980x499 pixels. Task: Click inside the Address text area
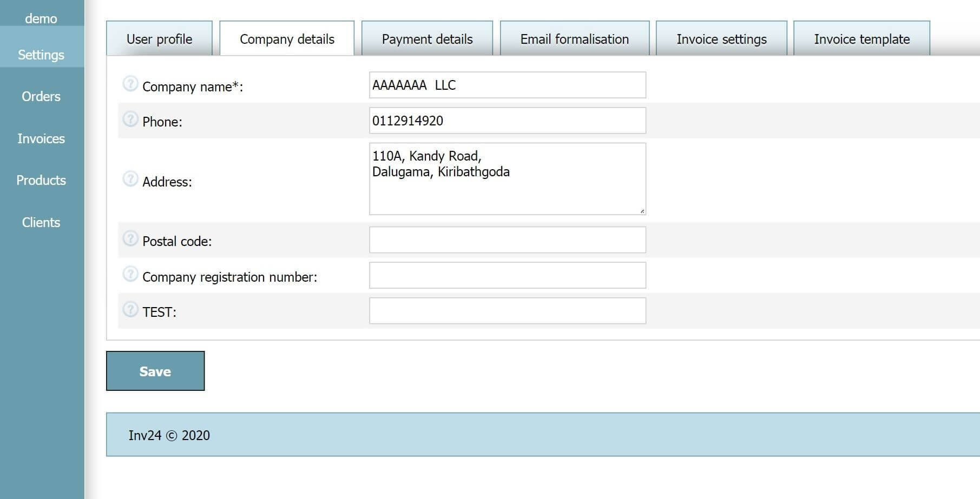[508, 179]
